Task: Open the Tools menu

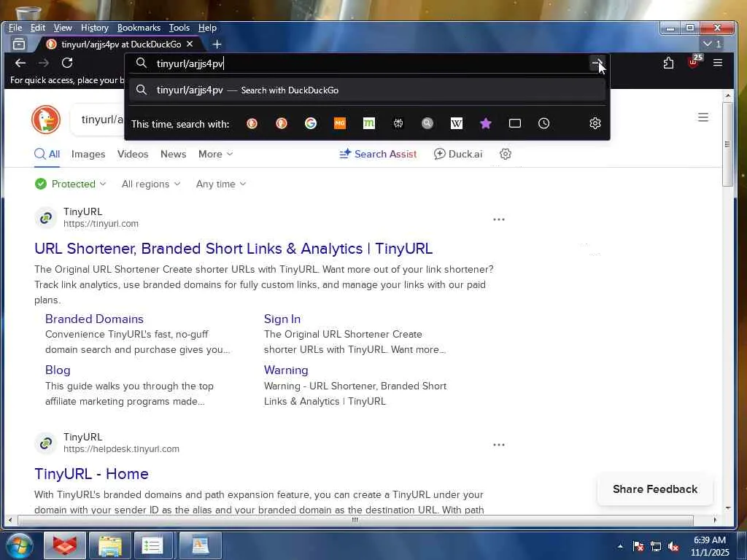Action: [179, 28]
